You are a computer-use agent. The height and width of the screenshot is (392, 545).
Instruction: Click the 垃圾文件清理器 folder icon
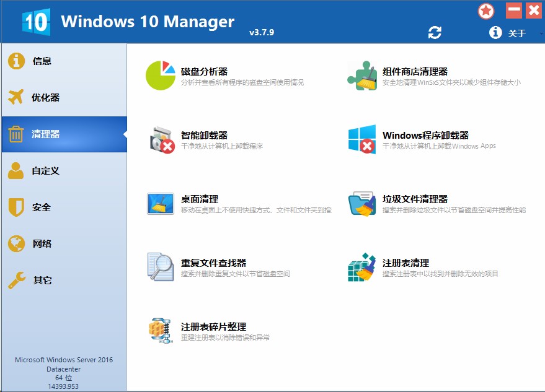tap(362, 203)
